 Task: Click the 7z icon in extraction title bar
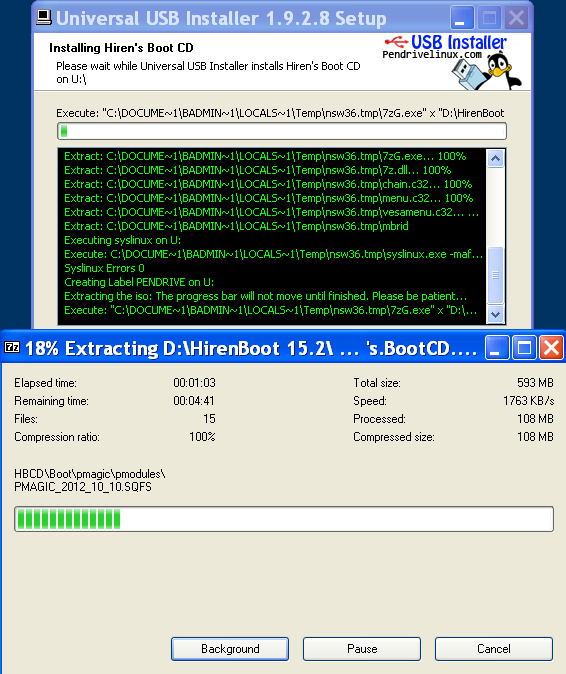(12, 347)
